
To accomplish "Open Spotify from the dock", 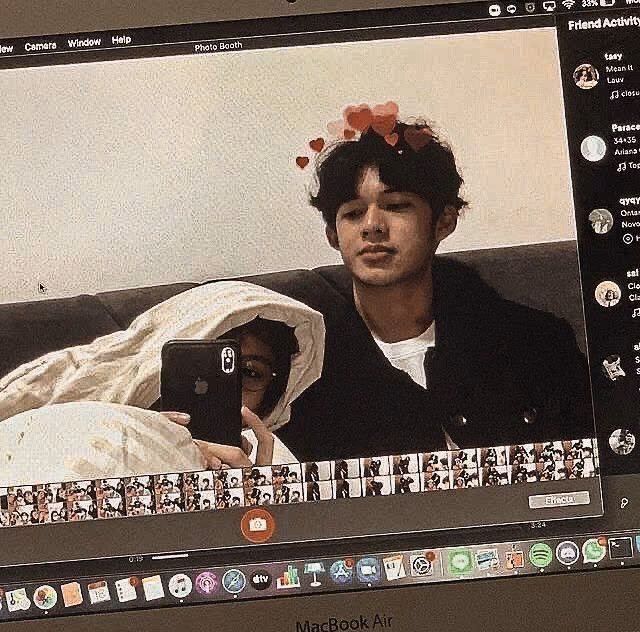I will coord(540,555).
